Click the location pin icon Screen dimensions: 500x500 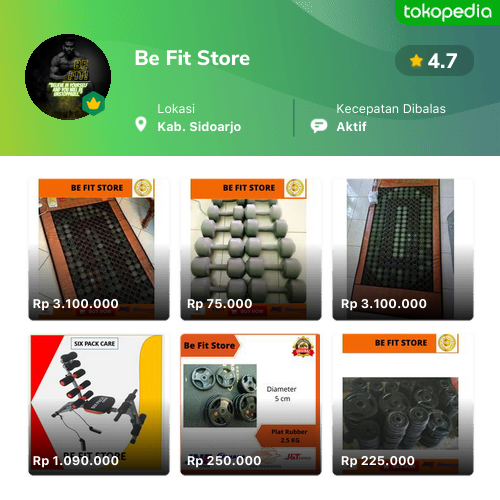[x=141, y=124]
